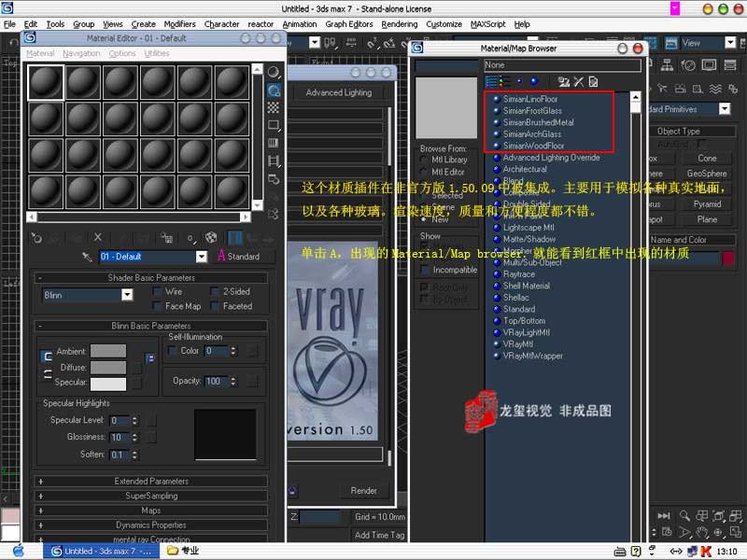Click Advanced Lighting tab in render dialog
Screen dimensions: 747x560
(x=339, y=92)
